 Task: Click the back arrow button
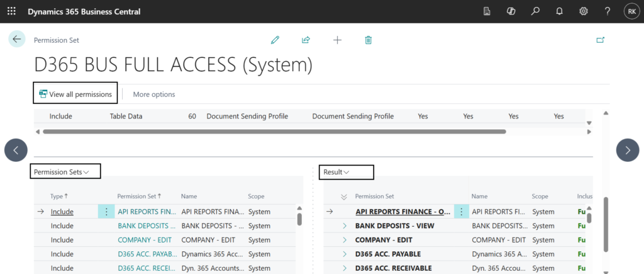coord(17,39)
